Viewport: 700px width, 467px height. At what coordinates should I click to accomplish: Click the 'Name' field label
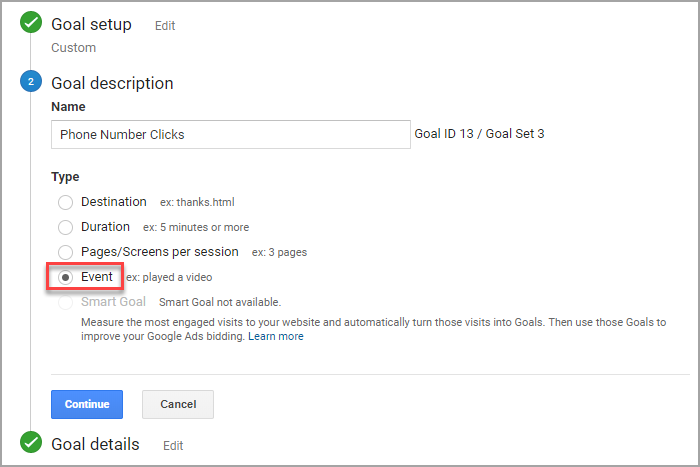point(68,107)
